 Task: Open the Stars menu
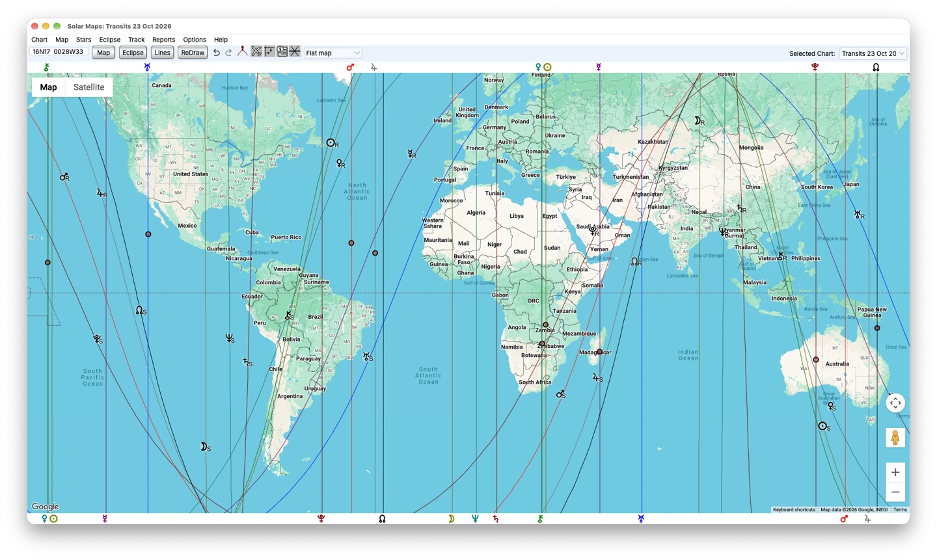(x=83, y=40)
